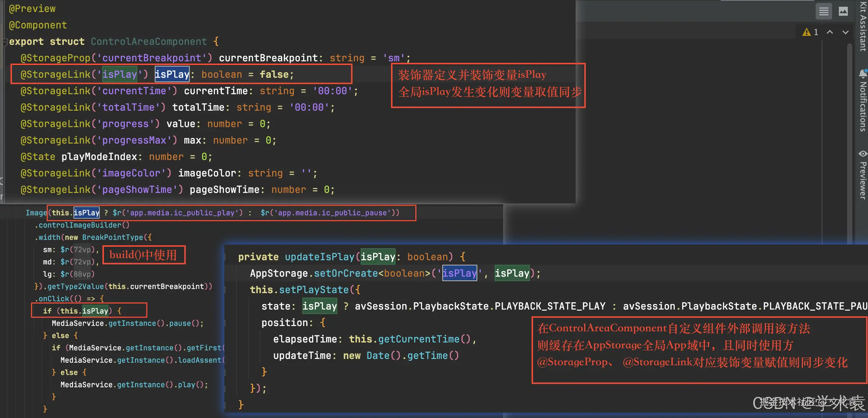Fold the updateIsPlay method gutter marker
This screenshot has height=418, width=868.
225,257
